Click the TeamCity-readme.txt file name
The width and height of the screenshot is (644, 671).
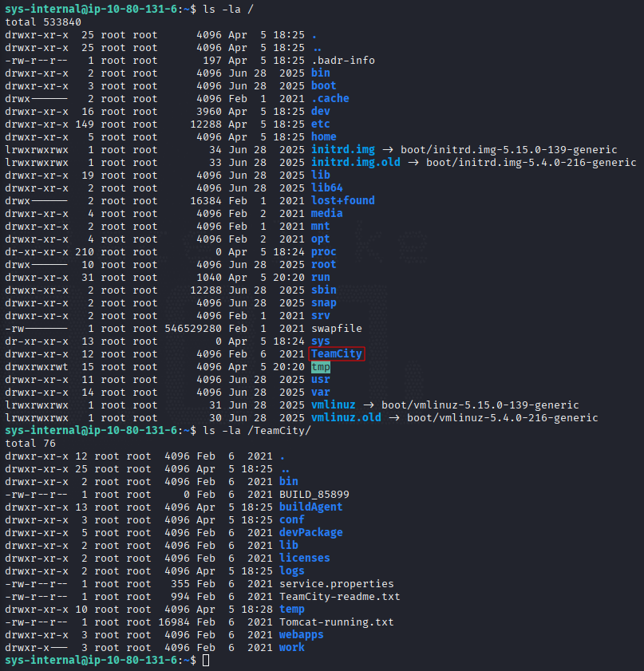(x=340, y=597)
